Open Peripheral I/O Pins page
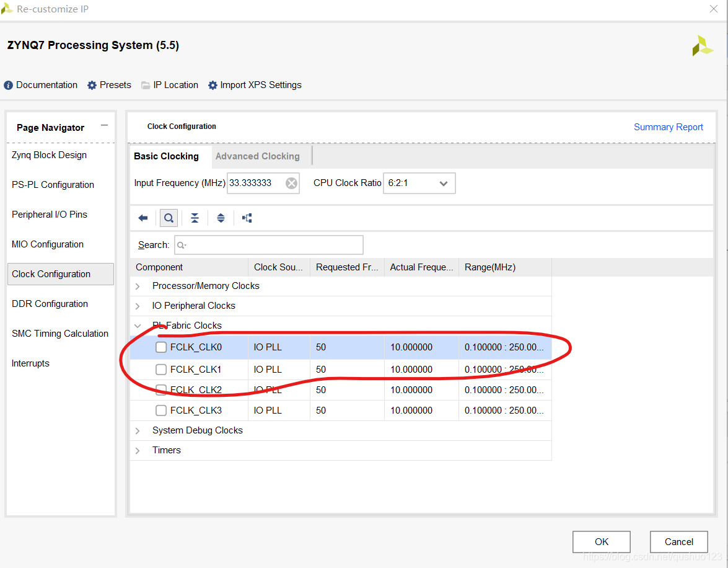728x568 pixels. pyautogui.click(x=49, y=215)
